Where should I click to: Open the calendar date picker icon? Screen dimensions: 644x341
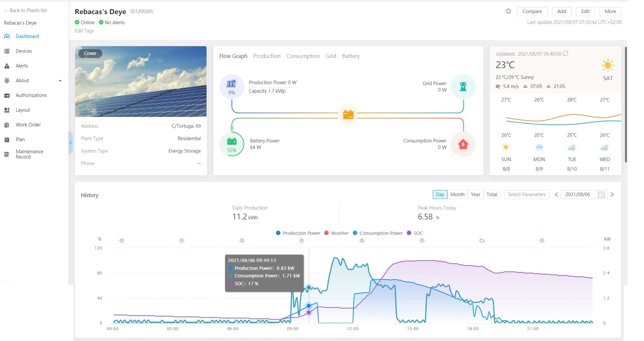(601, 195)
